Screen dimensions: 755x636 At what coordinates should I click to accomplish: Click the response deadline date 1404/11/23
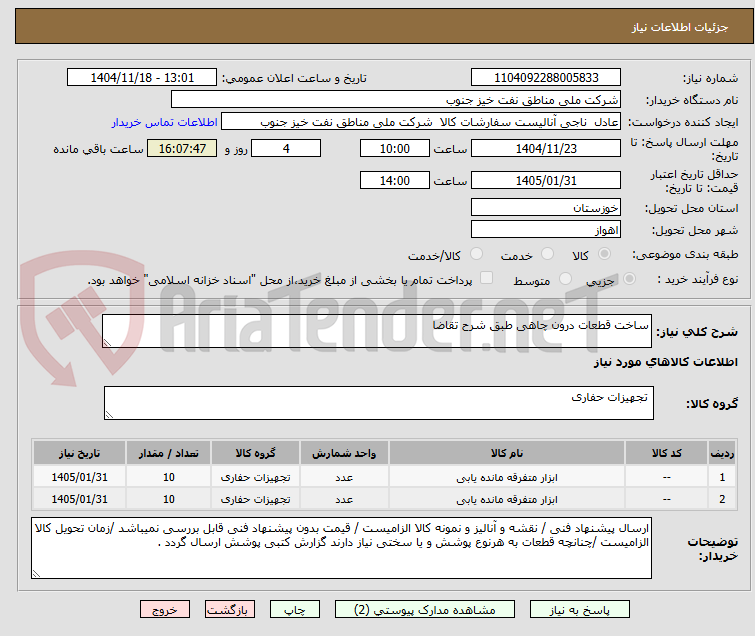click(546, 148)
